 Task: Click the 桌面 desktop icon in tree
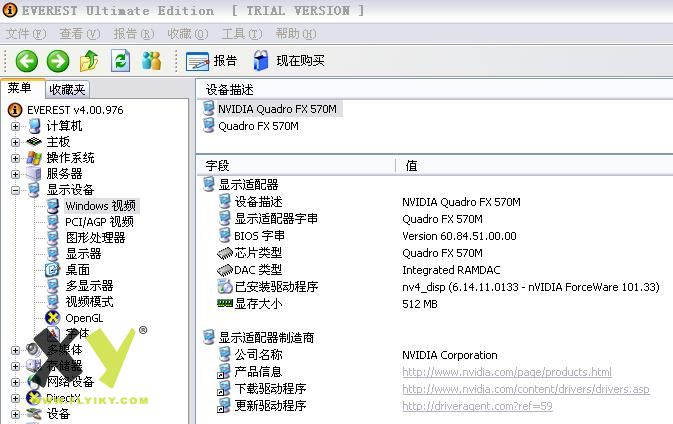(52, 270)
